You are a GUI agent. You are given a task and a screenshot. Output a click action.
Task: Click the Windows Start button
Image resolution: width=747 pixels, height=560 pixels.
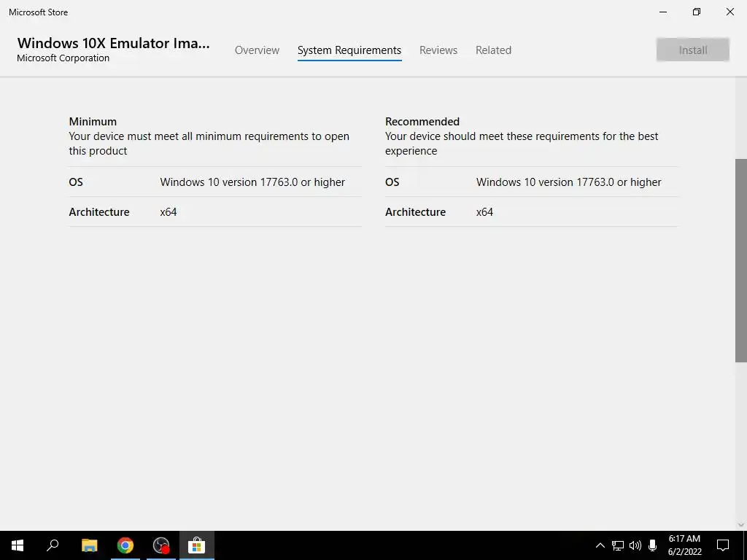coord(18,545)
